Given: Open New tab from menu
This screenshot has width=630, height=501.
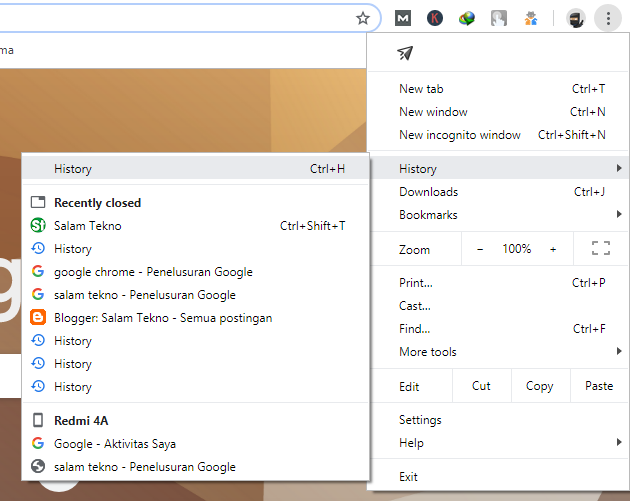Looking at the screenshot, I should coord(498,89).
